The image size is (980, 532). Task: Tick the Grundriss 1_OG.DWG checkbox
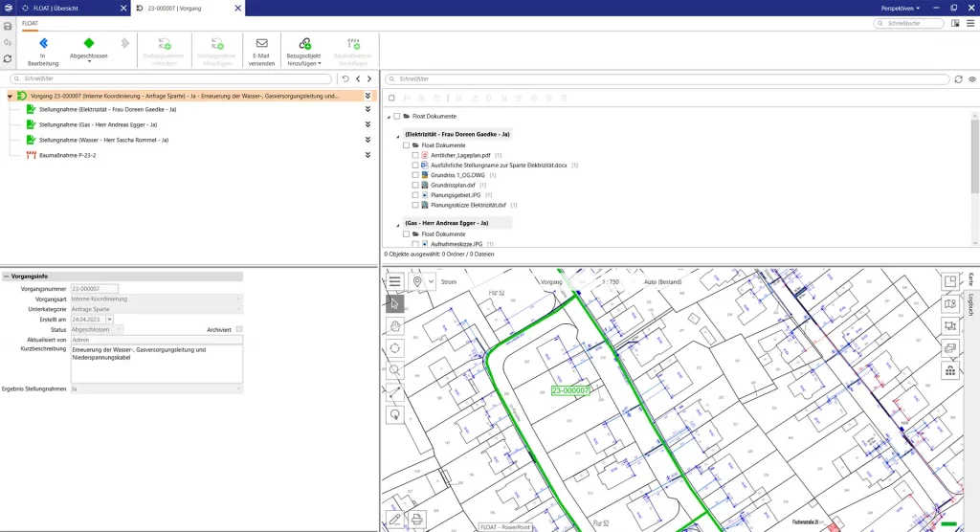click(415, 175)
